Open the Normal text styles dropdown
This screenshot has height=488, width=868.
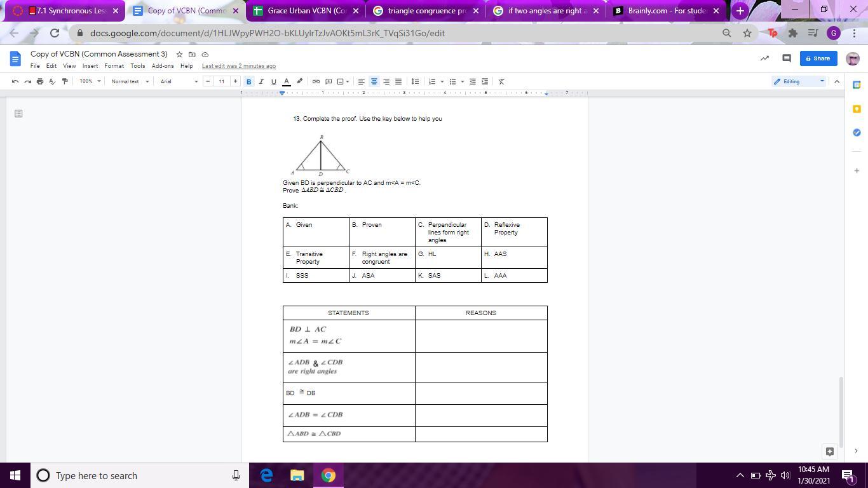[x=130, y=81]
